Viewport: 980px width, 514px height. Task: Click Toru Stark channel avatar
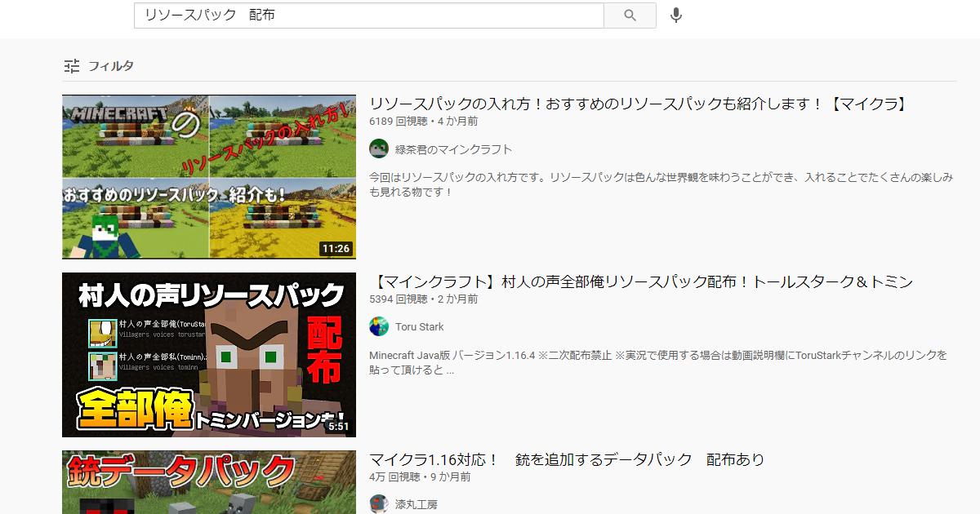click(x=379, y=326)
